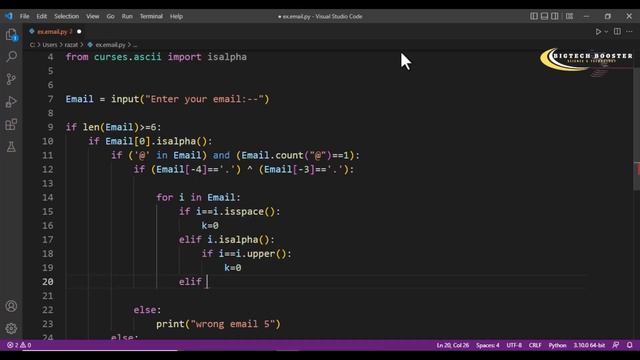Click the ellipsis breadcrumb segment
640x360 pixels.
pos(135,45)
